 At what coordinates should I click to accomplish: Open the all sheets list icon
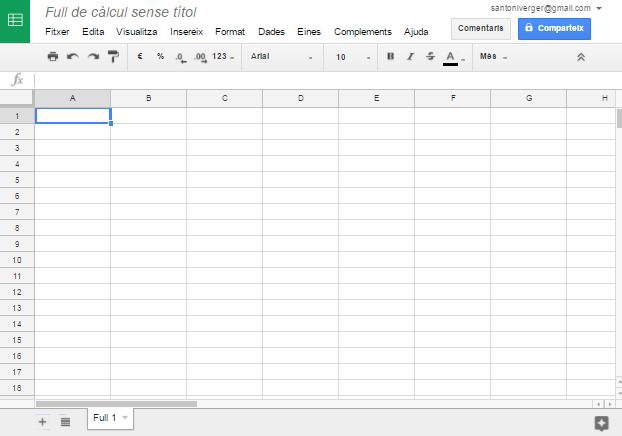(x=65, y=422)
